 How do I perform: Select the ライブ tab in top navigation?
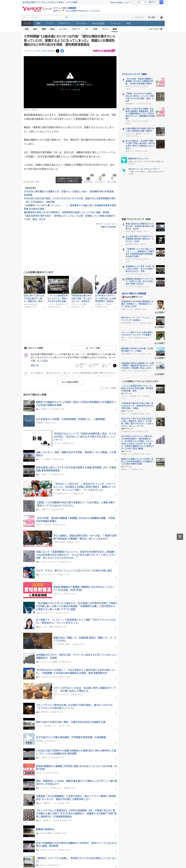pos(49,23)
